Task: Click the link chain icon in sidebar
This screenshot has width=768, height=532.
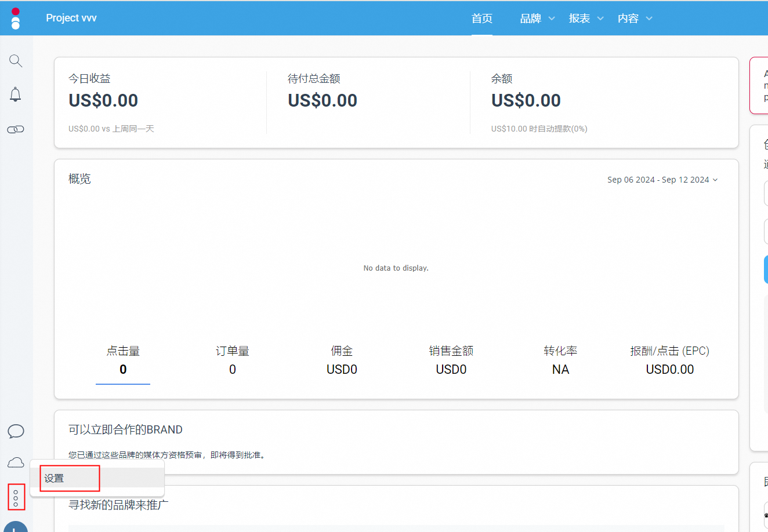Action: click(16, 129)
